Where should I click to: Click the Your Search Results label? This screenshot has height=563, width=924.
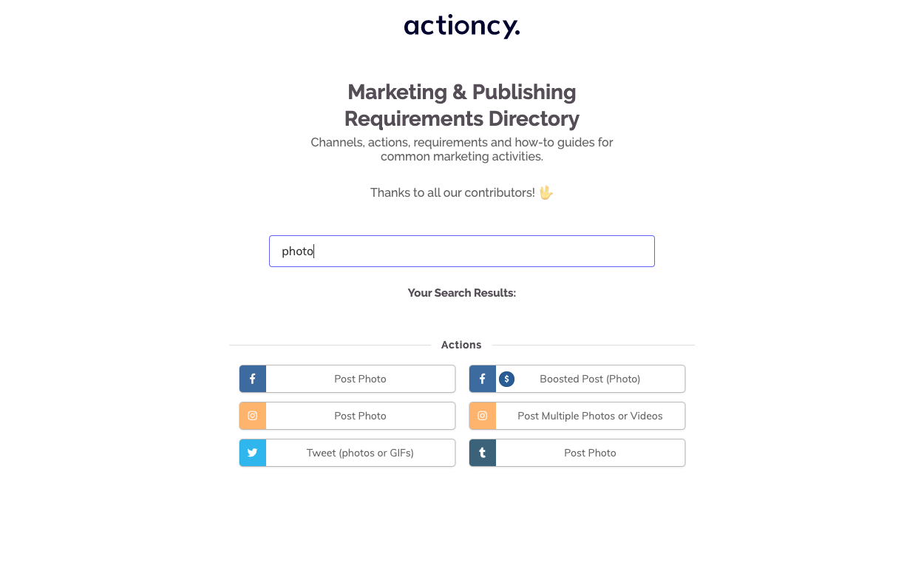coord(461,293)
